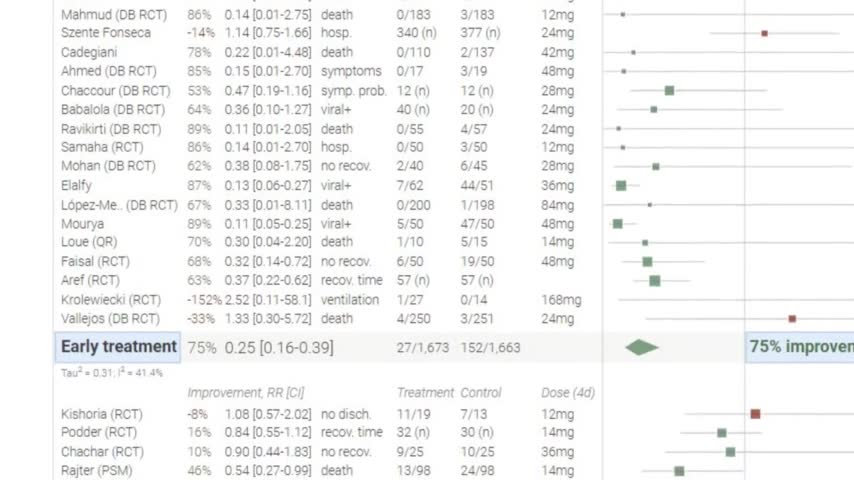Open the Mahmud (DB RCT) study
The width and height of the screenshot is (854, 480).
click(114, 15)
